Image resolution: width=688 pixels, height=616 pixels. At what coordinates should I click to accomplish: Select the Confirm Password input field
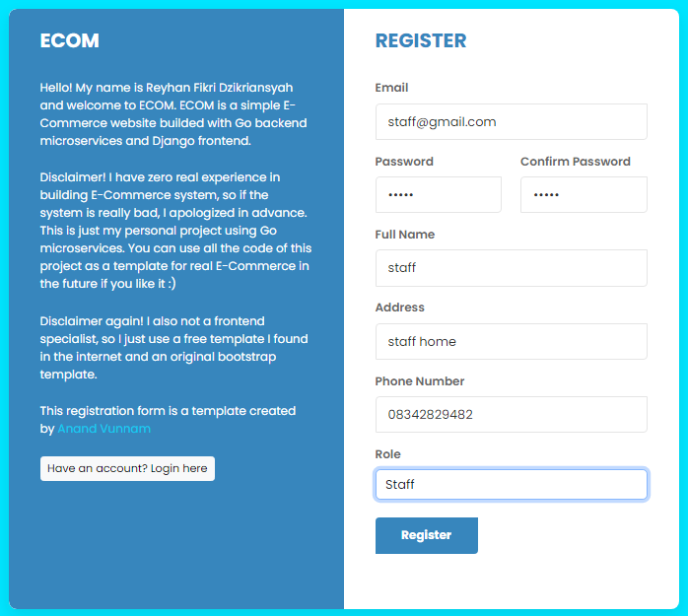pos(584,195)
